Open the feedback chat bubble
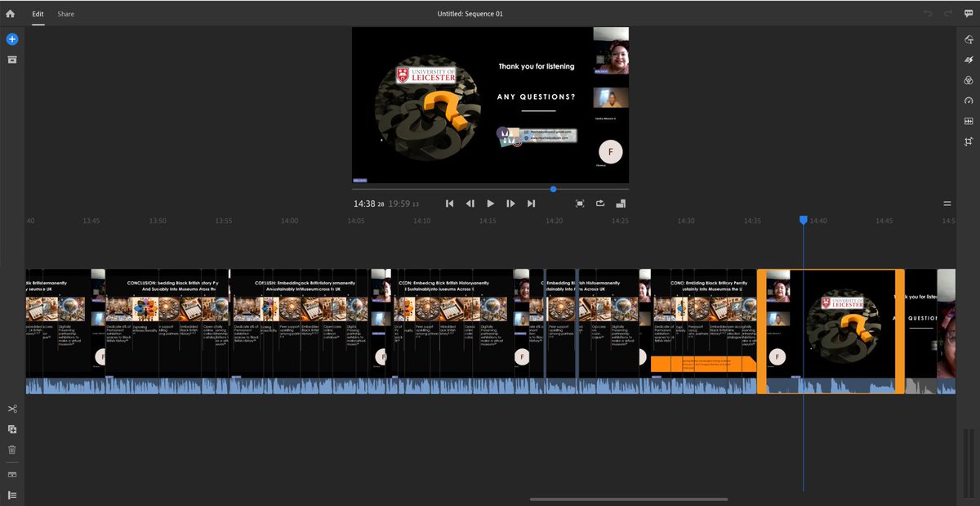The width and height of the screenshot is (980, 506). point(969,14)
